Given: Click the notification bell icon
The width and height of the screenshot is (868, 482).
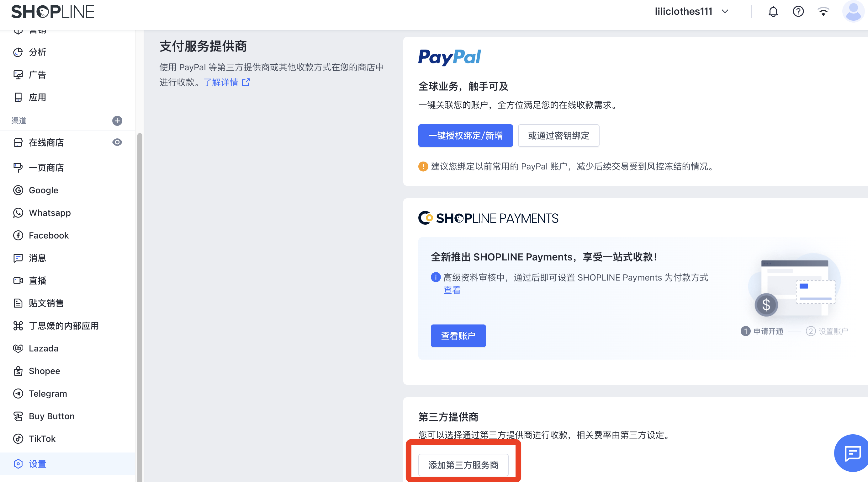Looking at the screenshot, I should point(773,12).
